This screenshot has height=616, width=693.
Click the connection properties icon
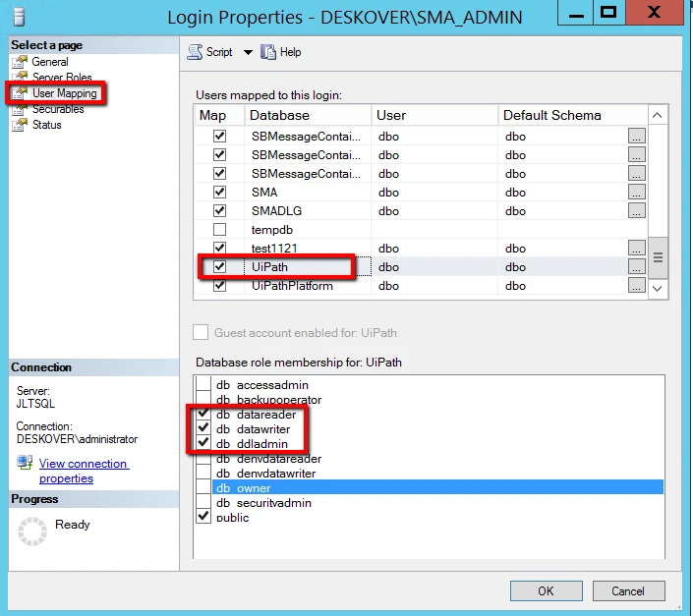[25, 463]
